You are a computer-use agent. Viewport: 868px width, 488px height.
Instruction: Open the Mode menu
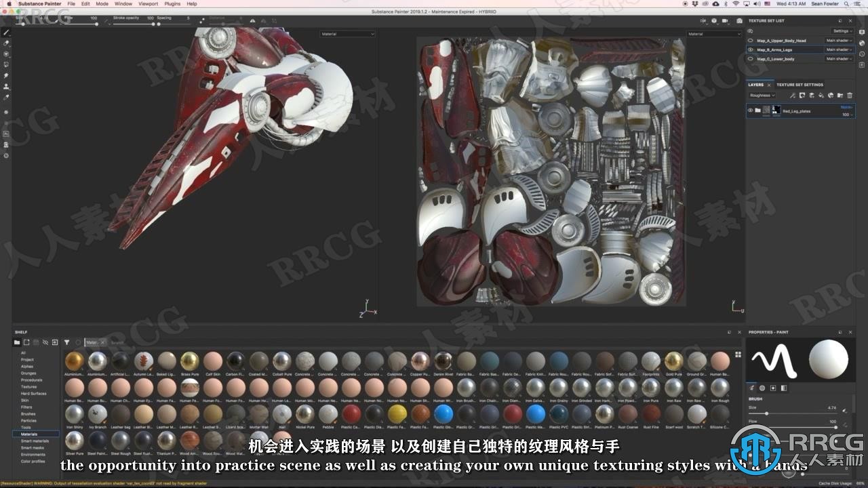102,3
